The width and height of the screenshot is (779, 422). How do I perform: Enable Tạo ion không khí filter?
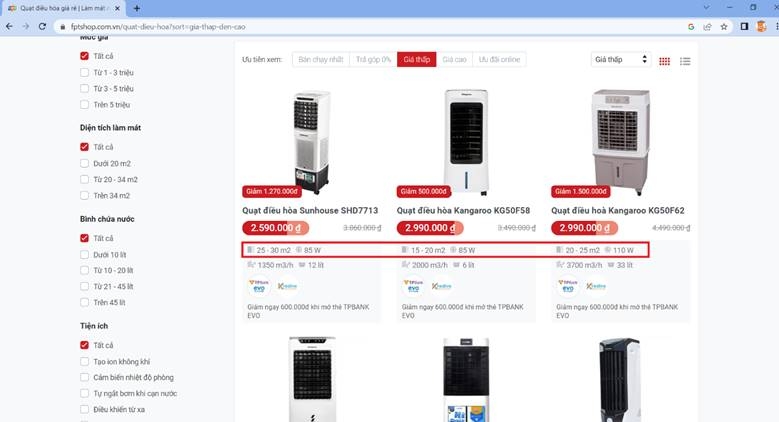[84, 361]
